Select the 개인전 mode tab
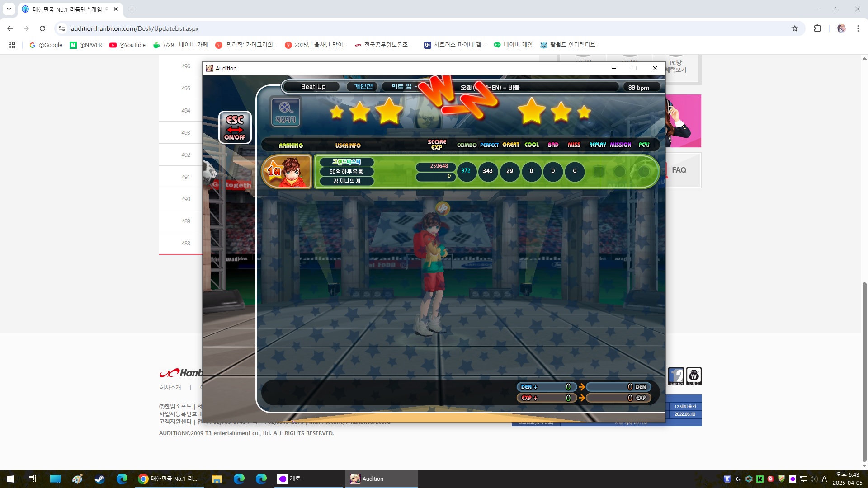 click(363, 87)
